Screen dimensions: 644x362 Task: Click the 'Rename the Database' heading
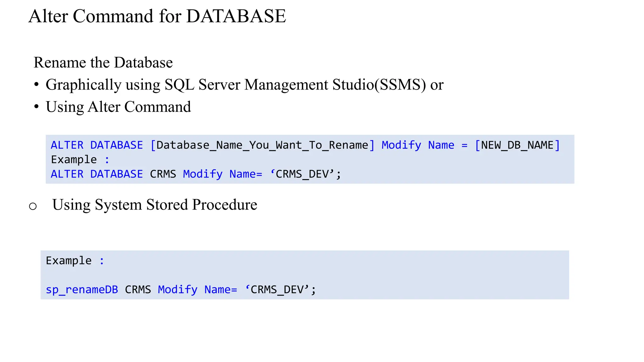point(103,62)
